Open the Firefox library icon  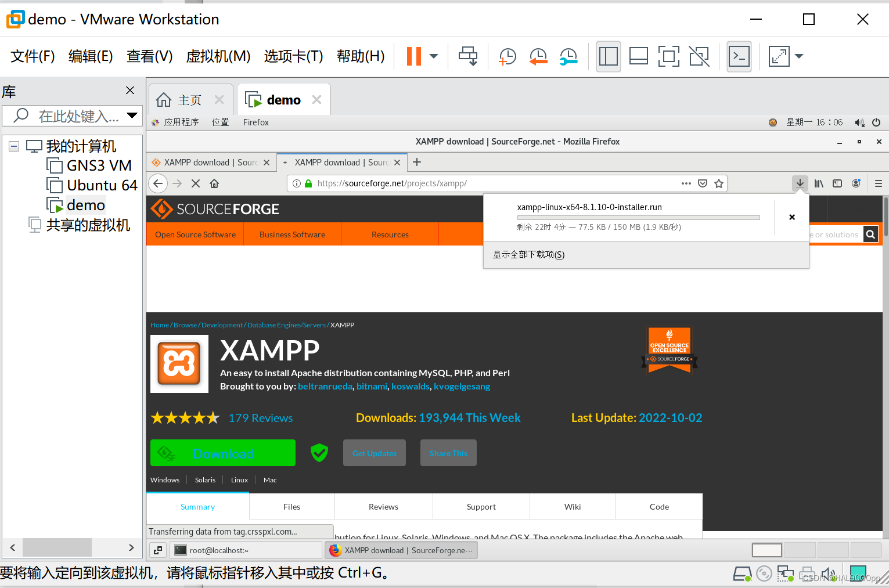tap(819, 183)
